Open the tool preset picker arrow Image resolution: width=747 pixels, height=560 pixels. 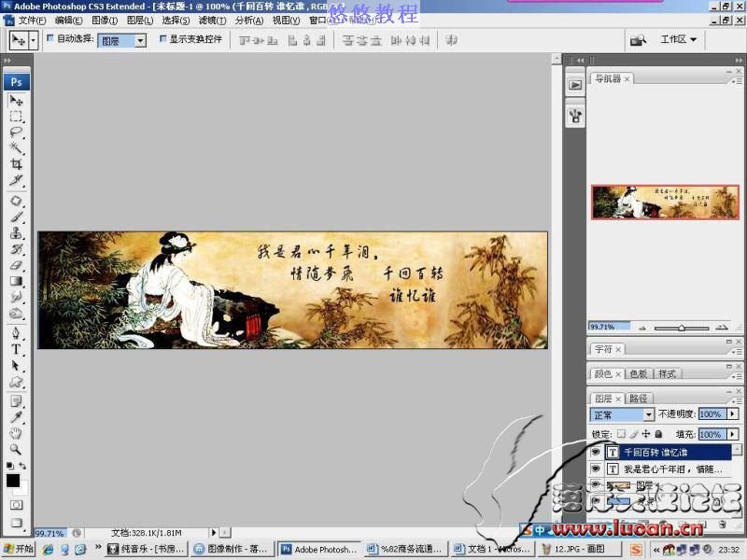tap(34, 40)
